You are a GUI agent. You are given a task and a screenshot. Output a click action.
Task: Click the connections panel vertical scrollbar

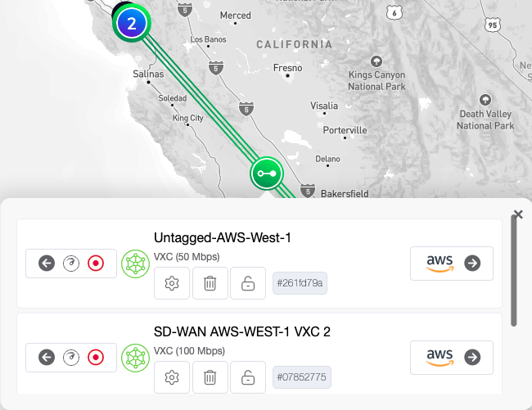[514, 272]
